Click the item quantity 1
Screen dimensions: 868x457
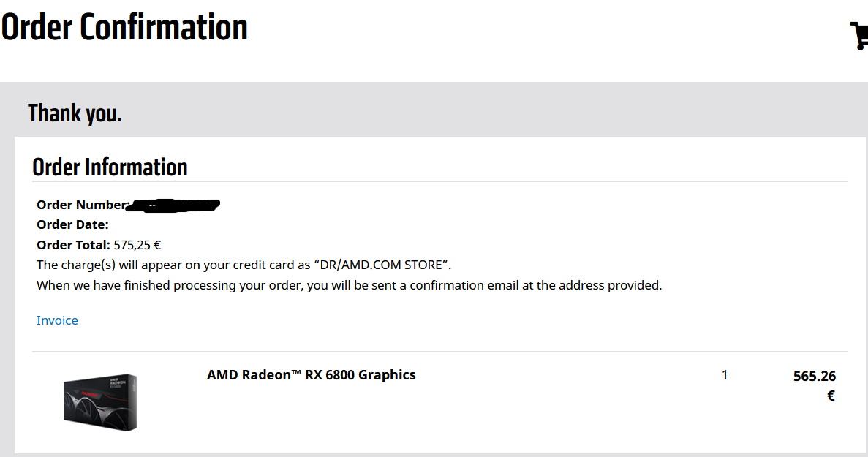tap(725, 375)
